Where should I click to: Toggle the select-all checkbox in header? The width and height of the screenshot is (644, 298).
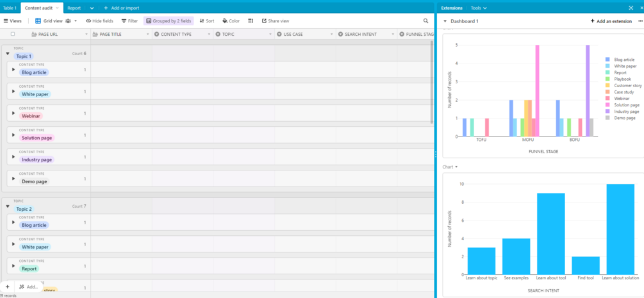(13, 34)
